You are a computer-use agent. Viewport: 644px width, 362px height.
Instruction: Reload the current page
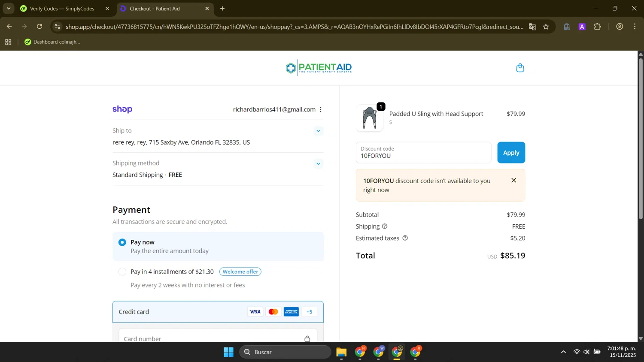point(39,27)
